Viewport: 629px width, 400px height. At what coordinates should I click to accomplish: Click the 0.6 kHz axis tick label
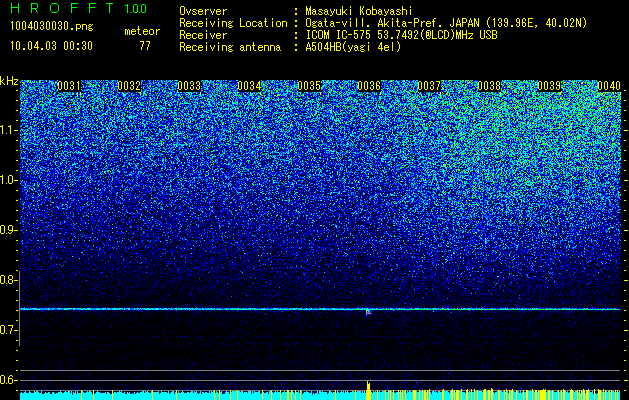click(x=7, y=380)
